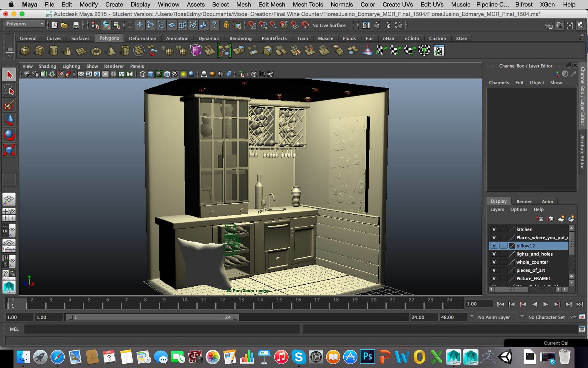
Task: Click frame 12 on the timeline
Action: [x=222, y=303]
